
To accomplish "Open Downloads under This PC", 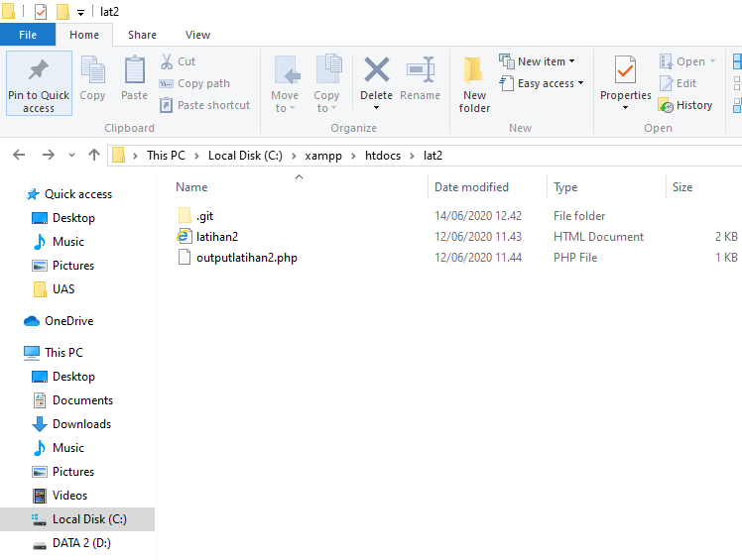I will click(x=81, y=424).
